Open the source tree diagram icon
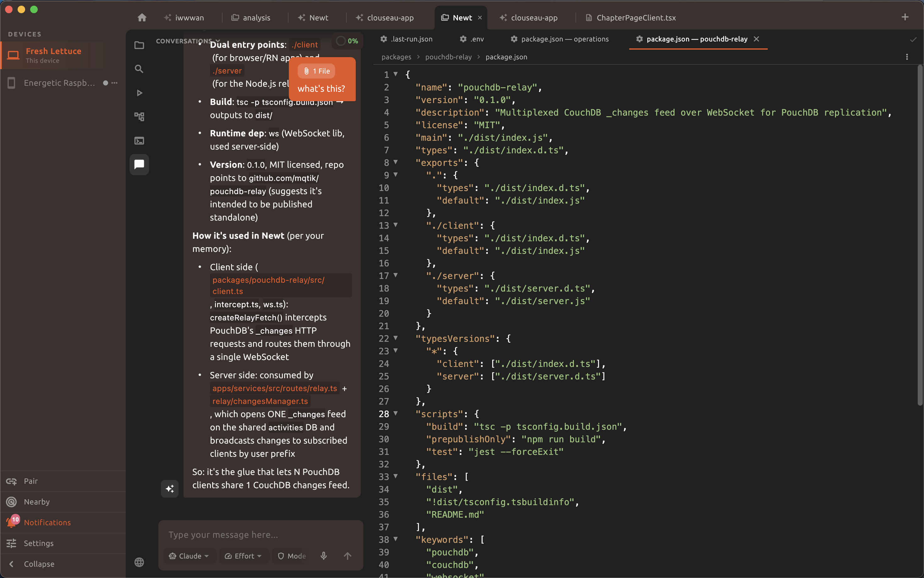The height and width of the screenshot is (578, 924). pos(139,117)
